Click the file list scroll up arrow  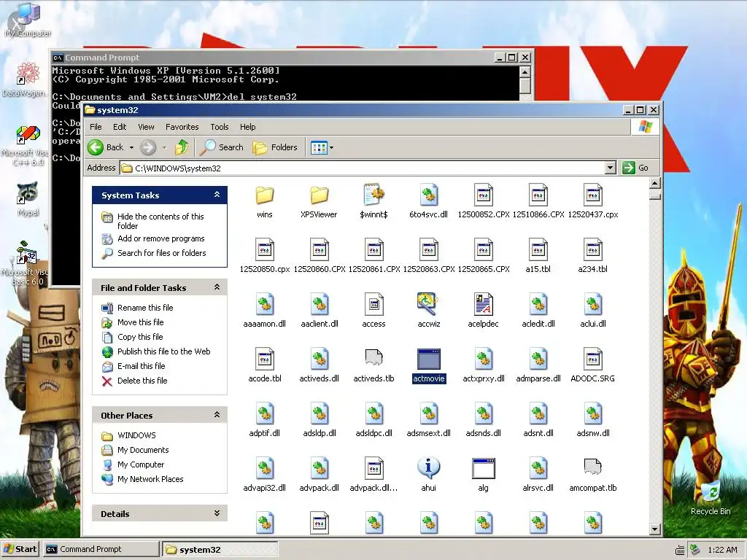[x=655, y=183]
